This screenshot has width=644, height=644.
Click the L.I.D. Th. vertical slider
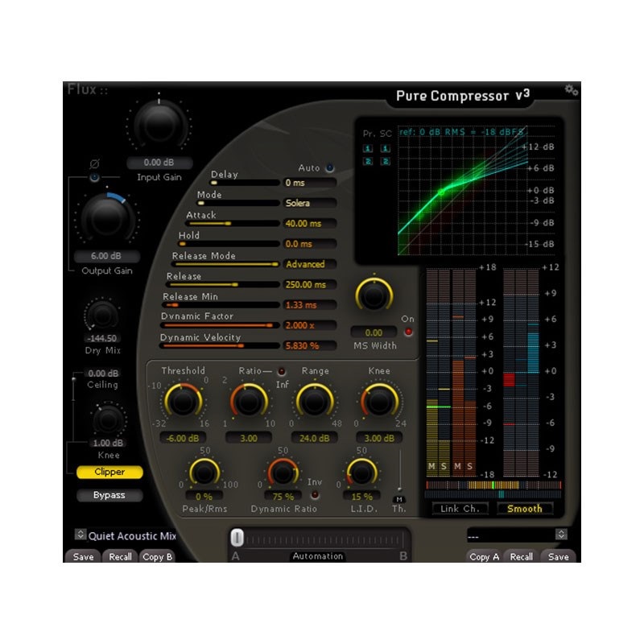tap(399, 470)
